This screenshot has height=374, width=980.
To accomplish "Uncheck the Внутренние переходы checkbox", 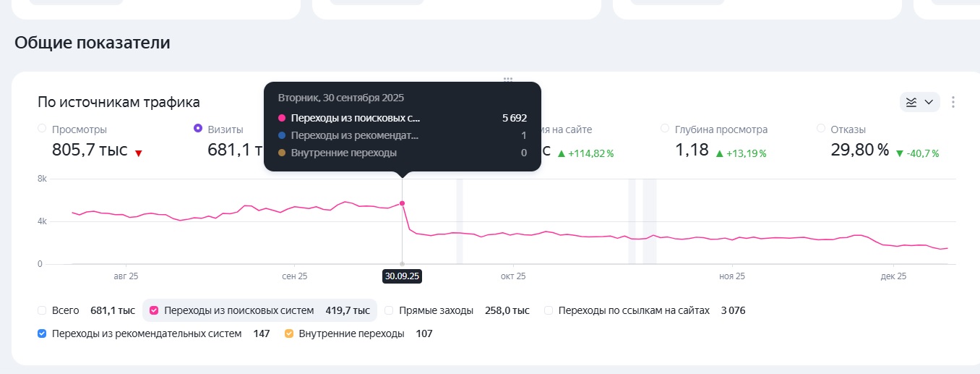I will [289, 333].
